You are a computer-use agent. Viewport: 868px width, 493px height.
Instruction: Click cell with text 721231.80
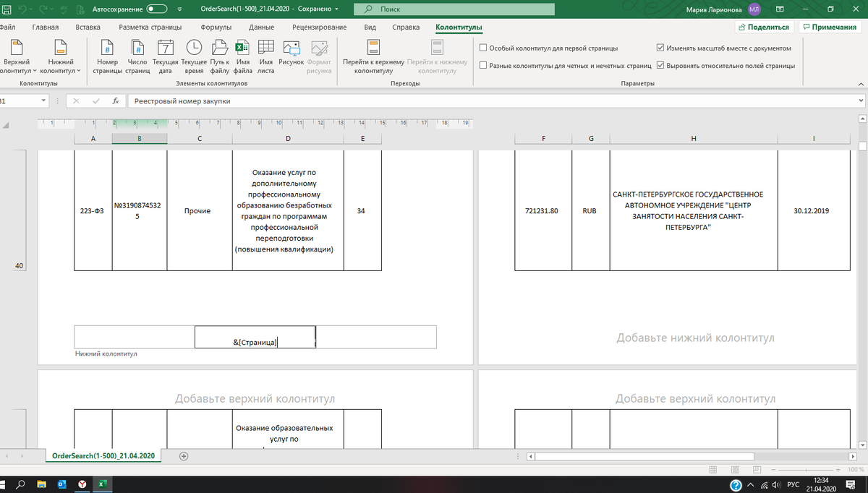tap(543, 211)
